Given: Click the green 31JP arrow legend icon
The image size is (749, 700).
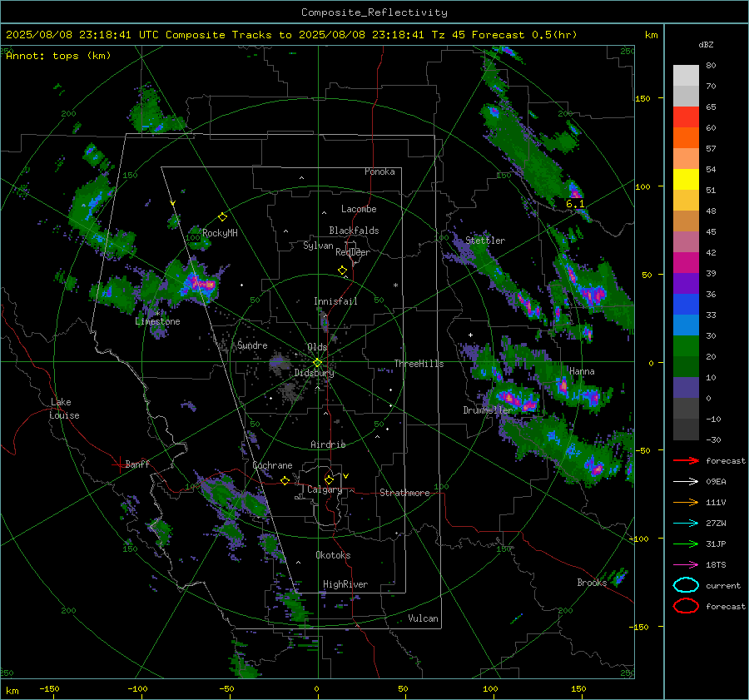Looking at the screenshot, I should click(x=686, y=544).
